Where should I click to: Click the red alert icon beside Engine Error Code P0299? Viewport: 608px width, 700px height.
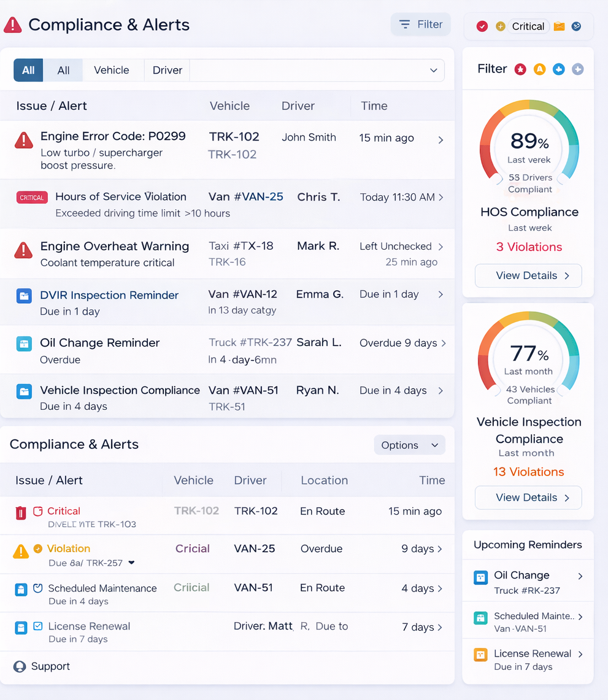coord(23,140)
